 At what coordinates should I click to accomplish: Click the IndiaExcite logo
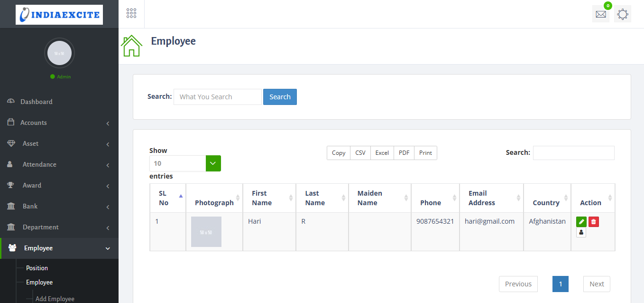[59, 15]
